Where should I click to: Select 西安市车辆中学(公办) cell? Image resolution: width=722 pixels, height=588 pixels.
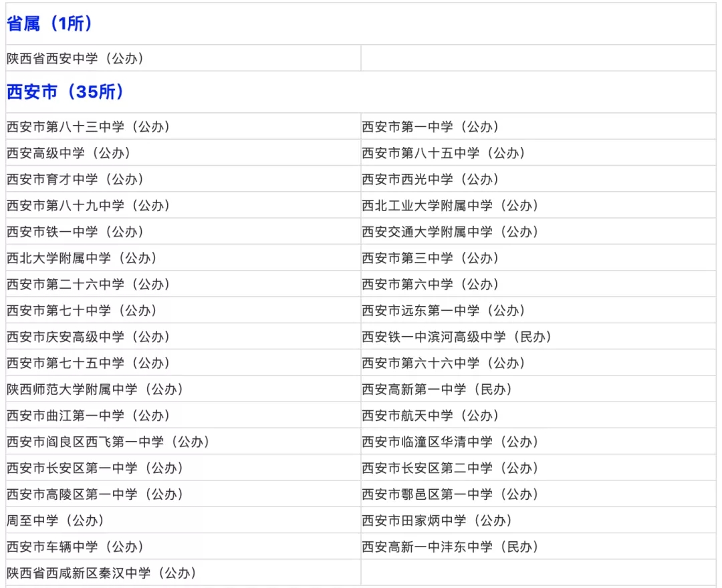coord(183,546)
